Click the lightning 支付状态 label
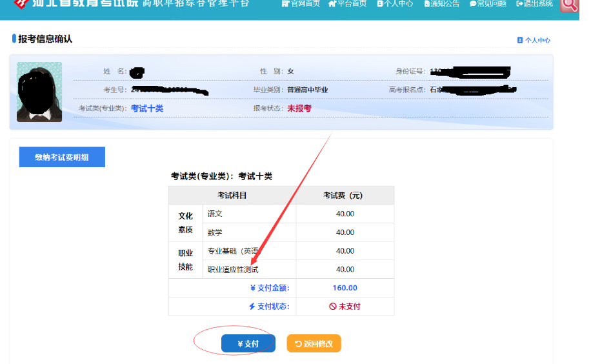The image size is (591, 364). coord(269,307)
